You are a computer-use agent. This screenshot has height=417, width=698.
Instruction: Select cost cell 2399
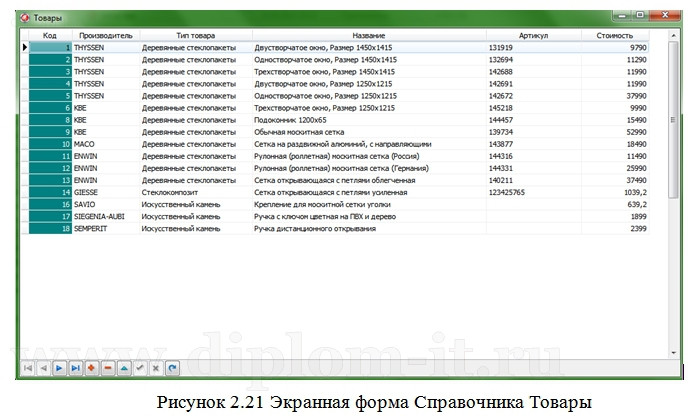point(615,228)
